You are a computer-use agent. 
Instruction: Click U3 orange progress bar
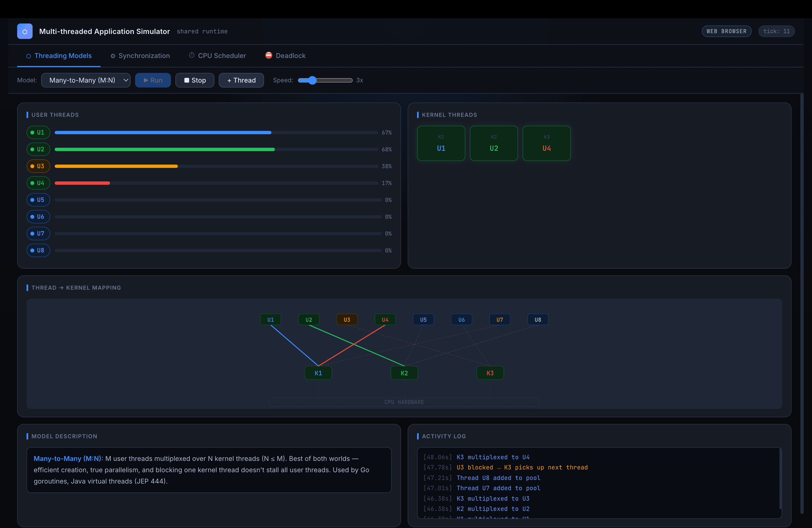pyautogui.click(x=116, y=166)
